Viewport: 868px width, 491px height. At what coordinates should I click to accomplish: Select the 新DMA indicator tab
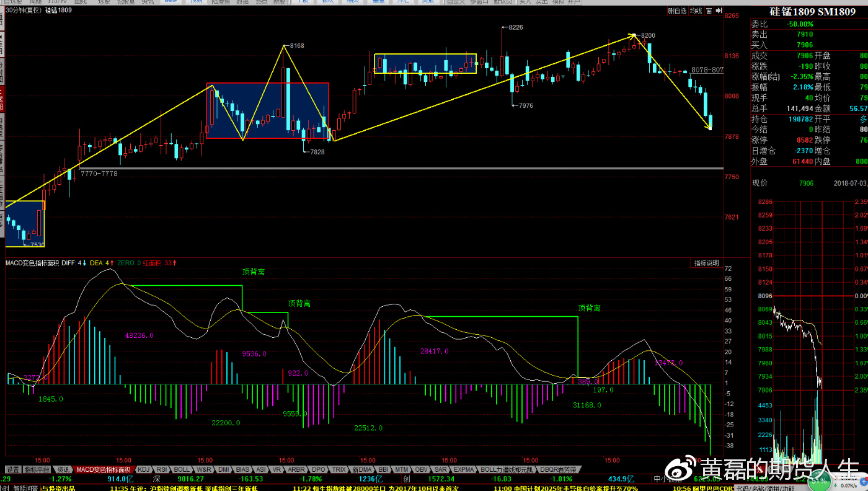click(361, 469)
